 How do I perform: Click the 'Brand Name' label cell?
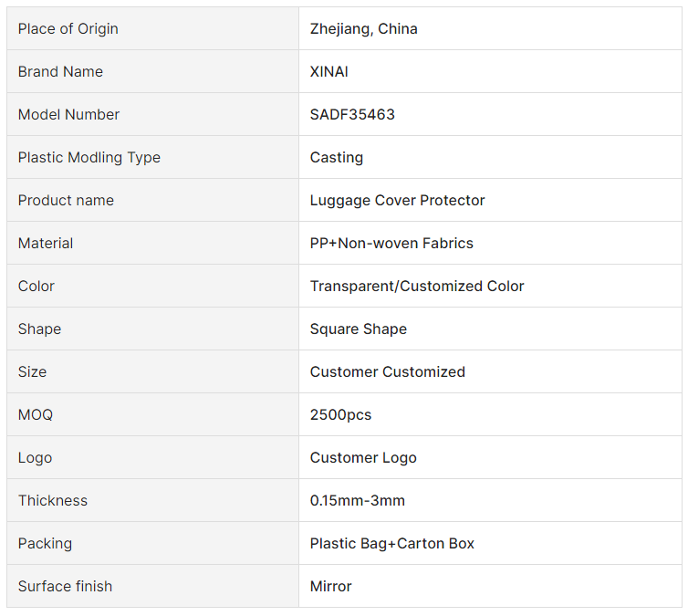(60, 72)
